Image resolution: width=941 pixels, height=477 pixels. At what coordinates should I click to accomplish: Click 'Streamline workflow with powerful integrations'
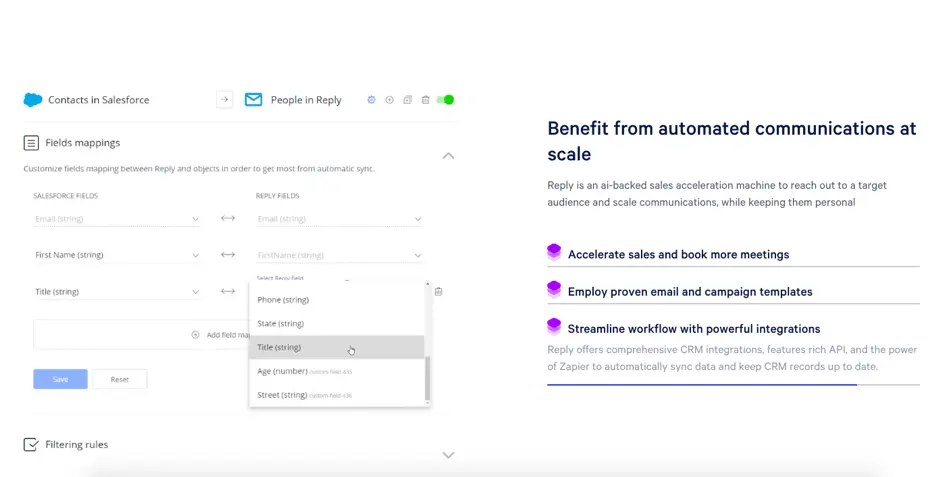[x=694, y=329]
